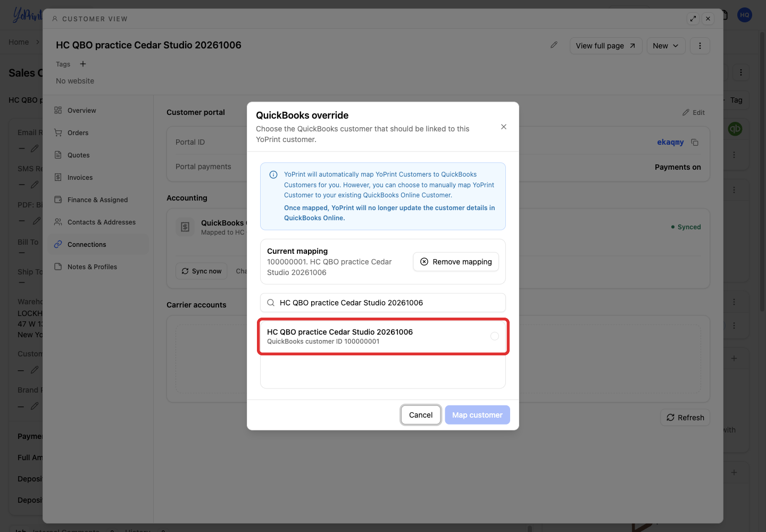The width and height of the screenshot is (766, 532).
Task: Click the Cancel button
Action: coord(421,415)
